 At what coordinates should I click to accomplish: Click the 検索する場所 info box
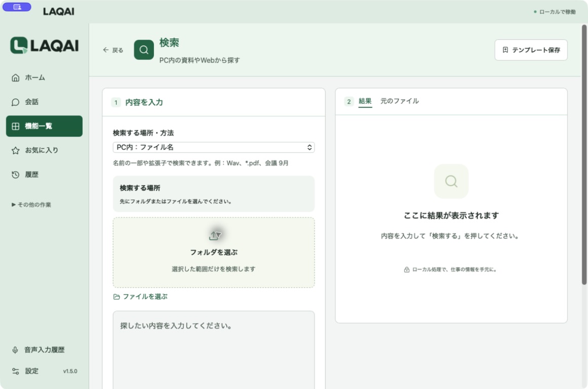(214, 194)
